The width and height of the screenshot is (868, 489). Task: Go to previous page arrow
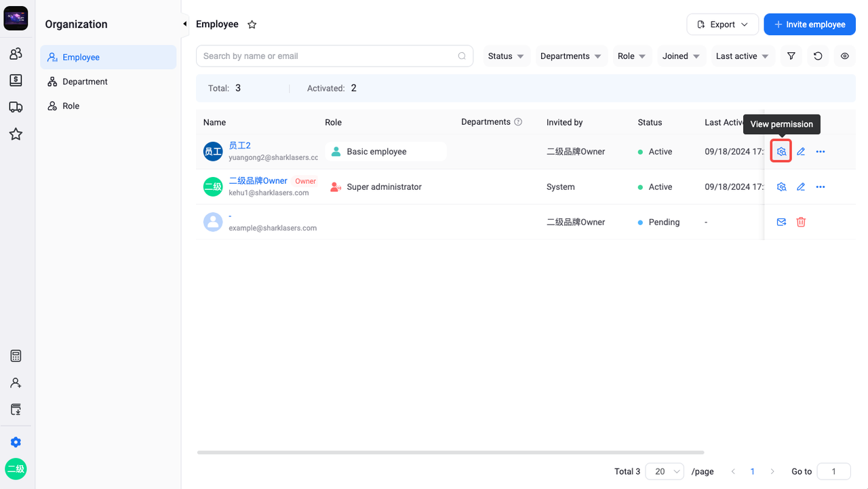pyautogui.click(x=733, y=471)
